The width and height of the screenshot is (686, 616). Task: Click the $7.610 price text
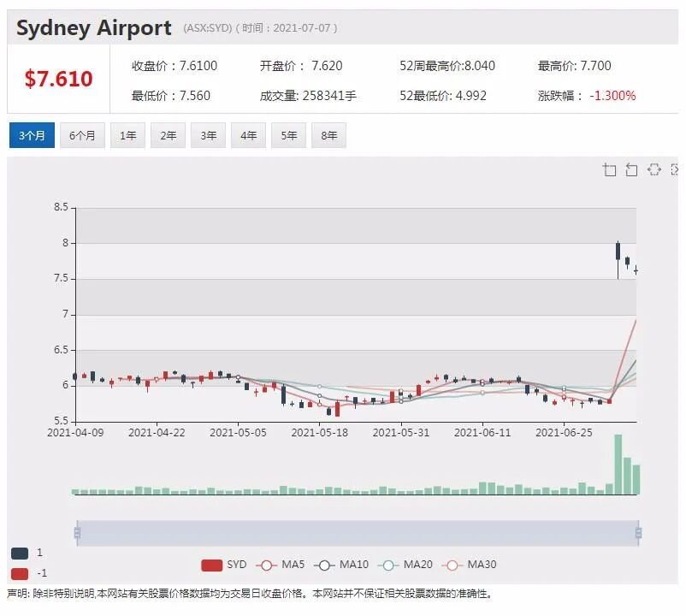59,80
